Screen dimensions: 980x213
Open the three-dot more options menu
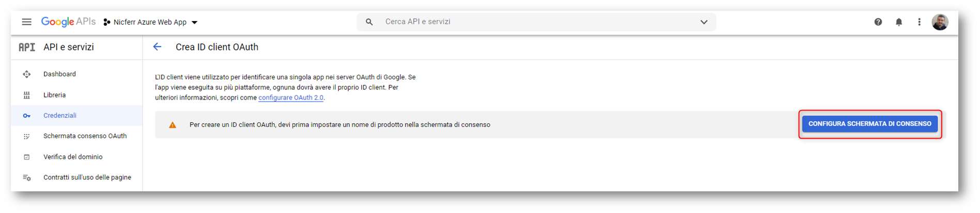pos(919,22)
